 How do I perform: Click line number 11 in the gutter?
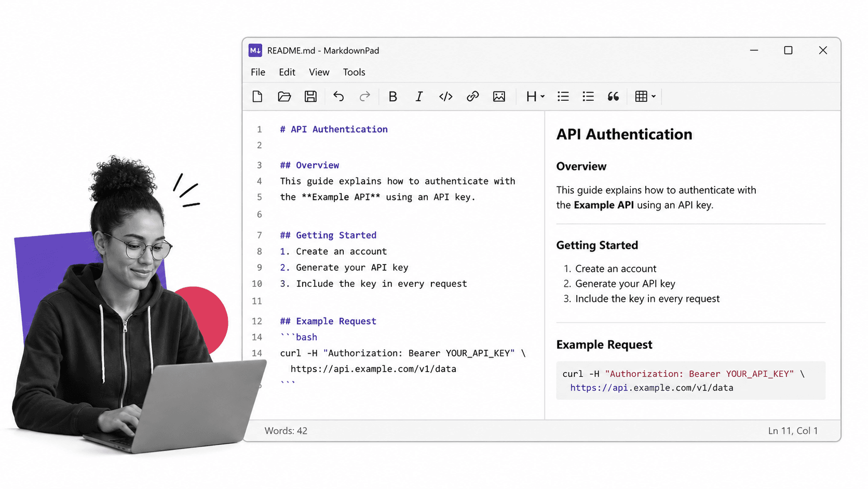[x=257, y=301]
